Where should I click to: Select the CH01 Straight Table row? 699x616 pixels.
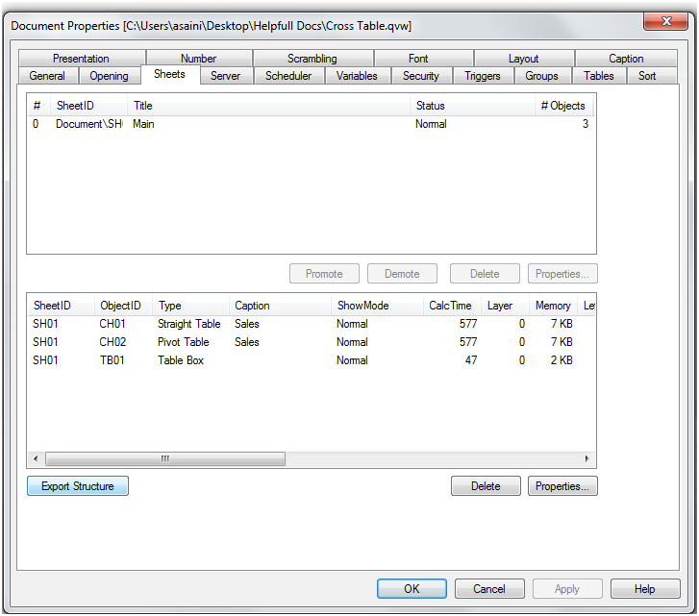pos(312,324)
